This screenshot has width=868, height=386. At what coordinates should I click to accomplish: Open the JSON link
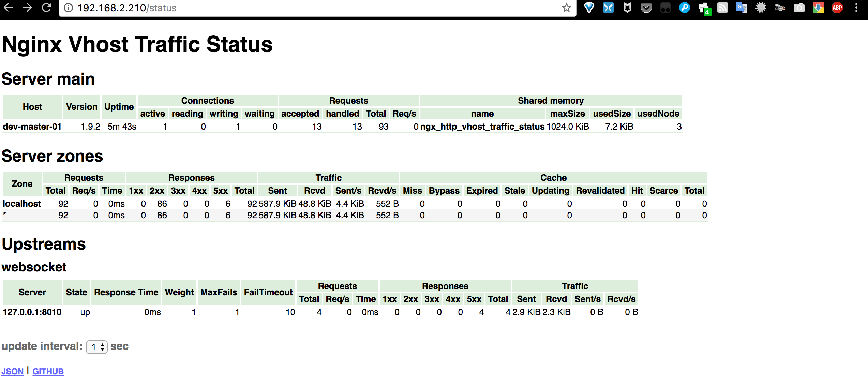(x=13, y=371)
